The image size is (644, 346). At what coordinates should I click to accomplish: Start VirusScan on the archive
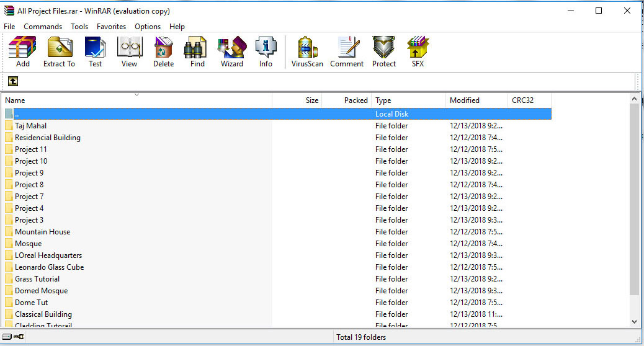click(x=307, y=51)
